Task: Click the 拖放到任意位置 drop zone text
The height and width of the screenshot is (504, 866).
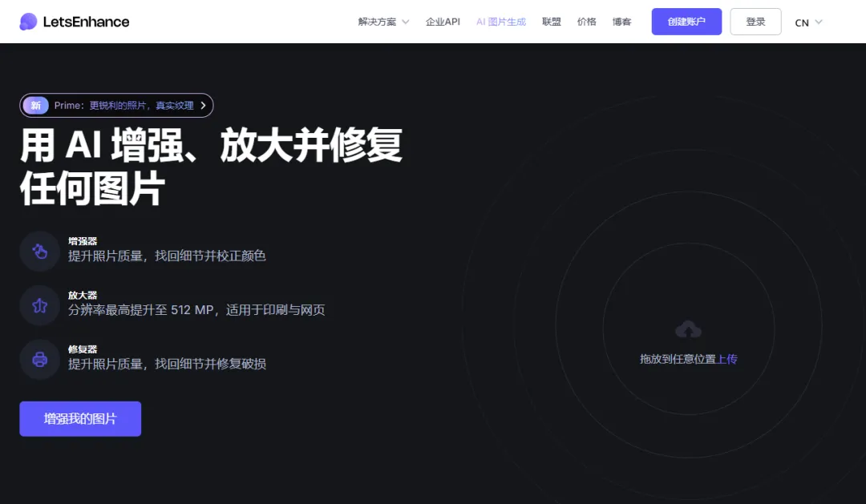Action: [678, 359]
